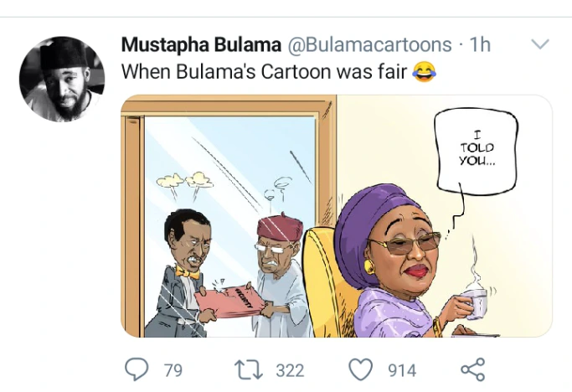The width and height of the screenshot is (572, 392).
Task: Open the reply speech-bubble icon
Action: [x=137, y=369]
